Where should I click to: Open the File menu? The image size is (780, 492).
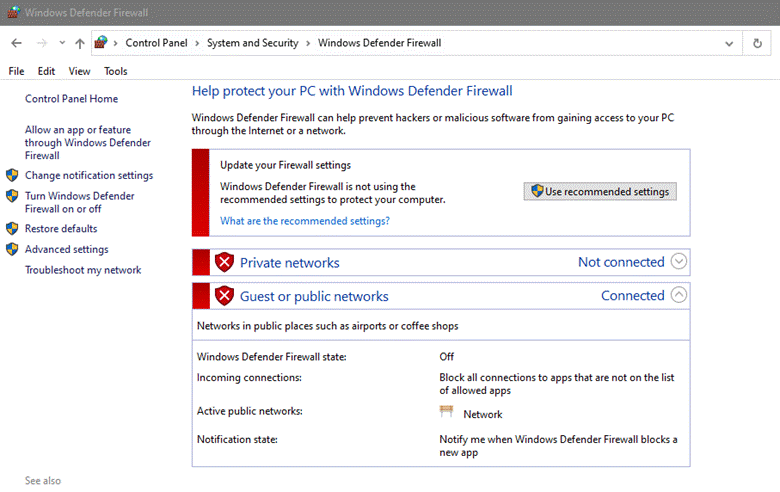point(16,71)
